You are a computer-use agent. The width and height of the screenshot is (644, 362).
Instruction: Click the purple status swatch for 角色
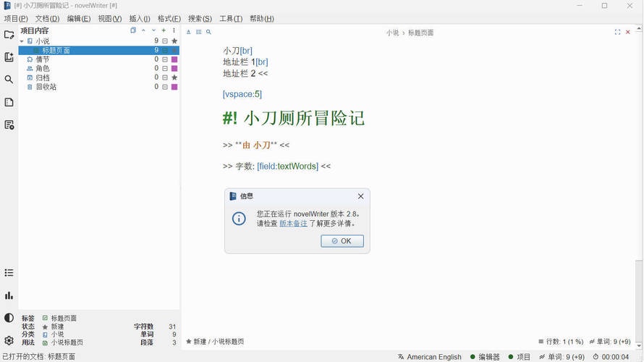(174, 69)
